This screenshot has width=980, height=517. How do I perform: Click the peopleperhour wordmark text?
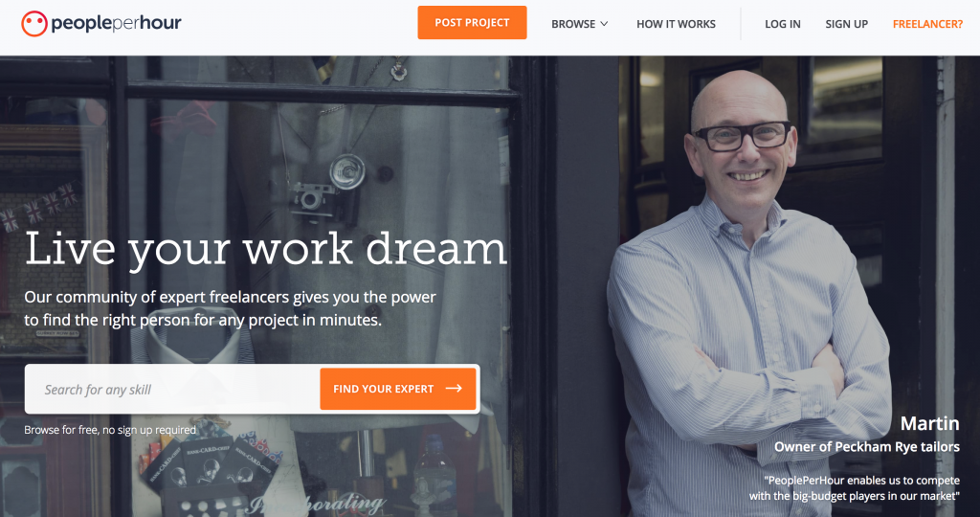[x=116, y=24]
